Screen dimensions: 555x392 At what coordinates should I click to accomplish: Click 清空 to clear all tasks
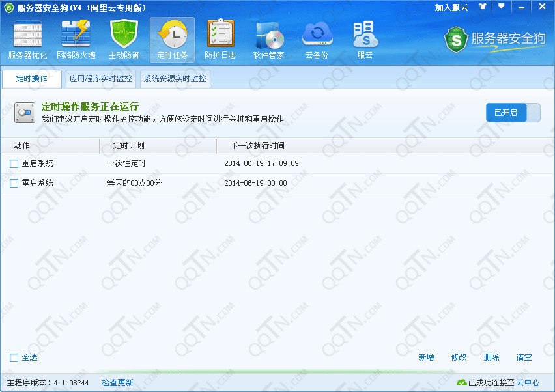[x=524, y=357]
